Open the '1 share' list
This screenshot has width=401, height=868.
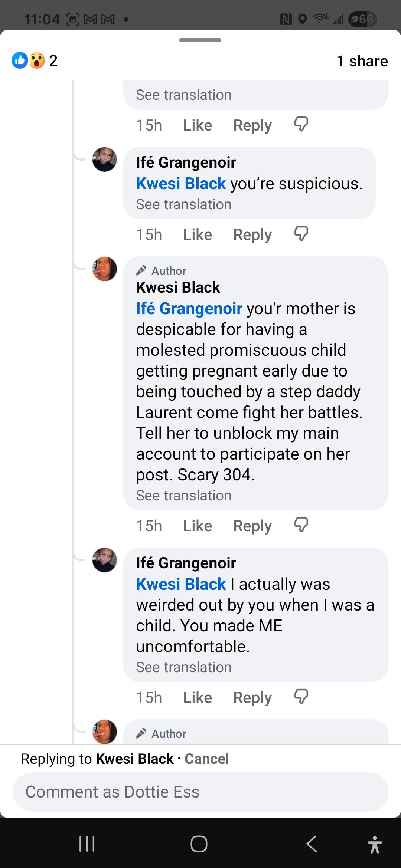coord(362,61)
